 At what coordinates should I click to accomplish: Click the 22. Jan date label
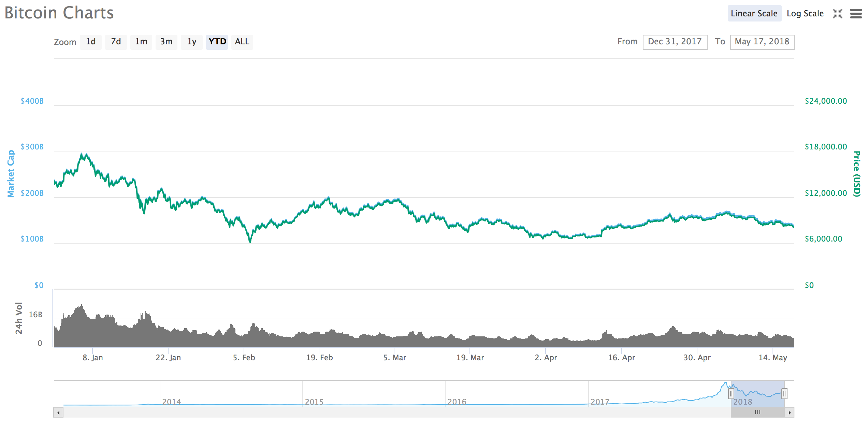click(168, 358)
